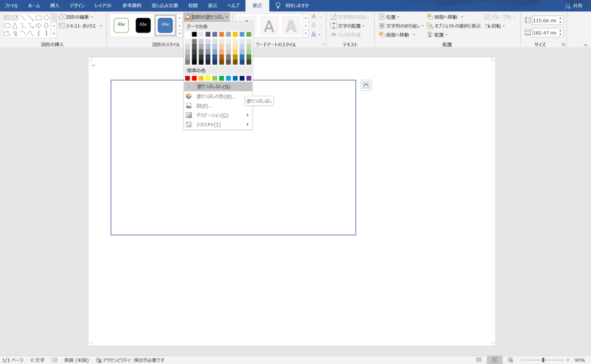
Task: Open layout options button beside shape
Action: tap(365, 85)
